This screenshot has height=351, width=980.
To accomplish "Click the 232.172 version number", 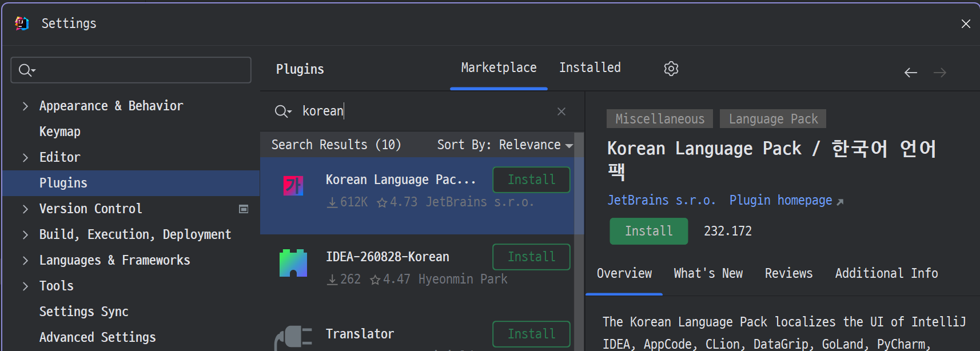I will (x=727, y=232).
